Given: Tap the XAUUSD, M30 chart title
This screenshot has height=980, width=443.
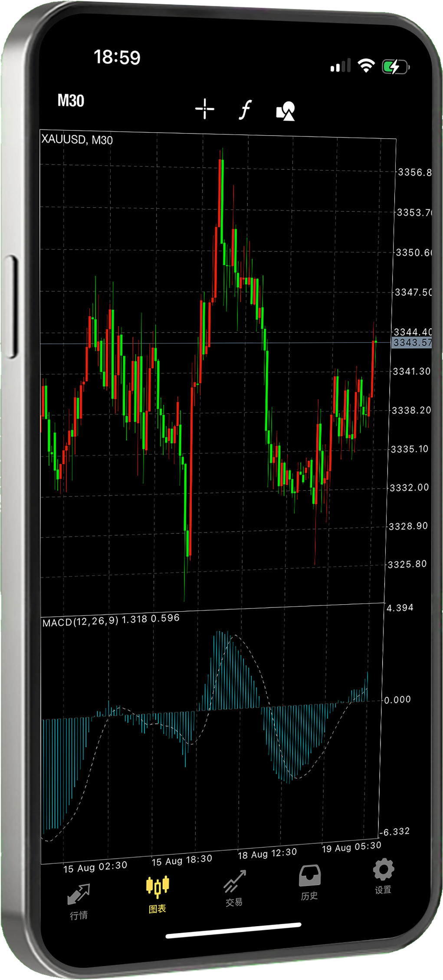Looking at the screenshot, I should (x=77, y=139).
